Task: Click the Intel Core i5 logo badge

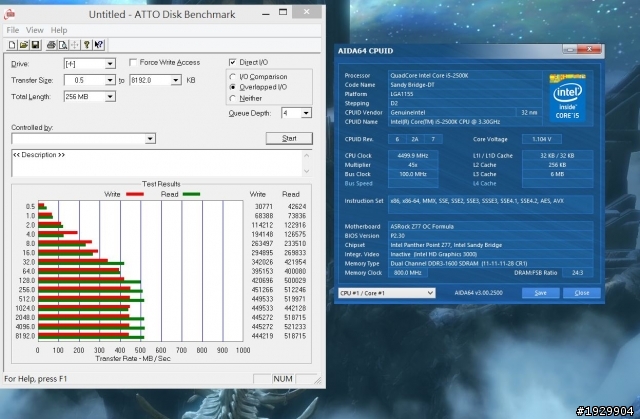Action: pos(567,98)
